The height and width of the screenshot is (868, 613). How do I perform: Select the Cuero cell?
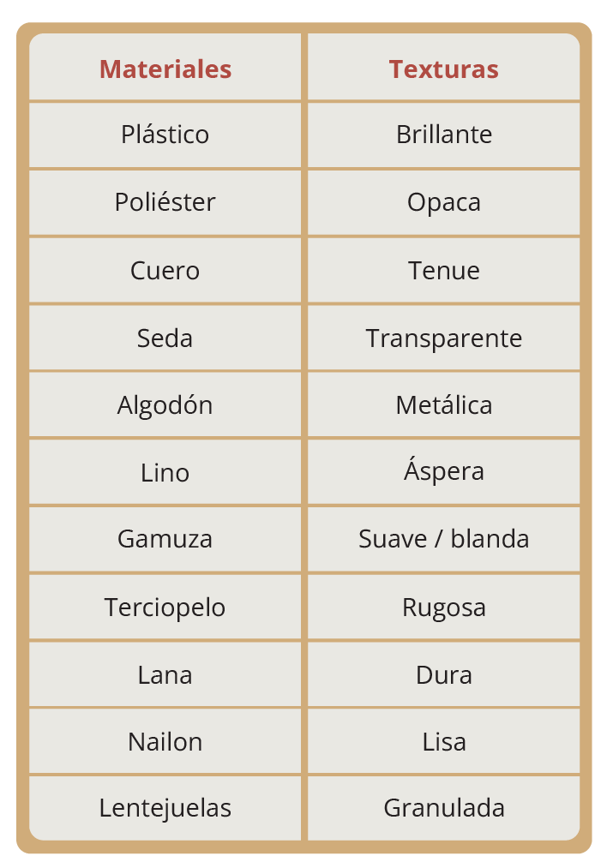pos(165,271)
